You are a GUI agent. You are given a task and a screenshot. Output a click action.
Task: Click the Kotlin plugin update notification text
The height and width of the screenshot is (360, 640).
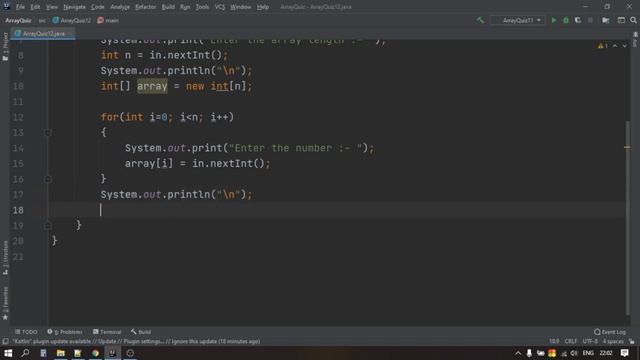point(136,341)
